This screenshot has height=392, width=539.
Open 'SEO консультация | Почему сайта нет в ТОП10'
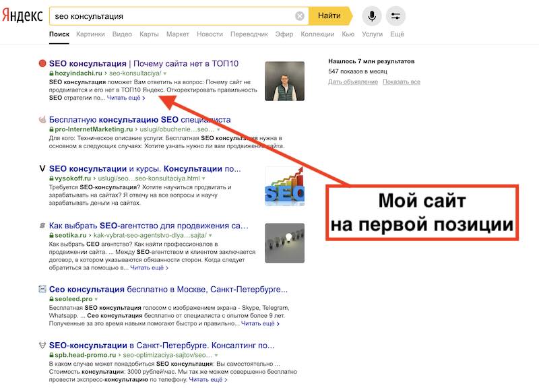[x=144, y=63]
